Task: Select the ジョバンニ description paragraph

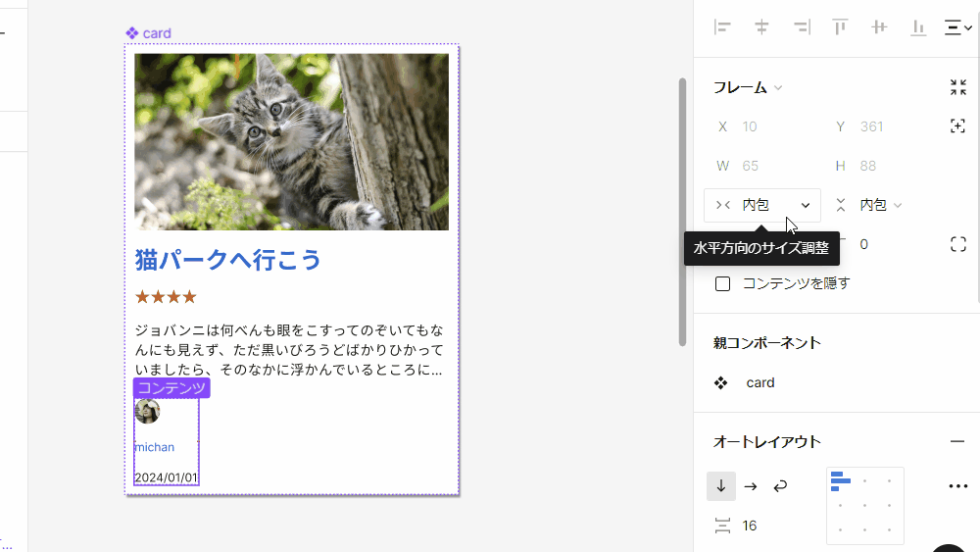Action: click(289, 349)
